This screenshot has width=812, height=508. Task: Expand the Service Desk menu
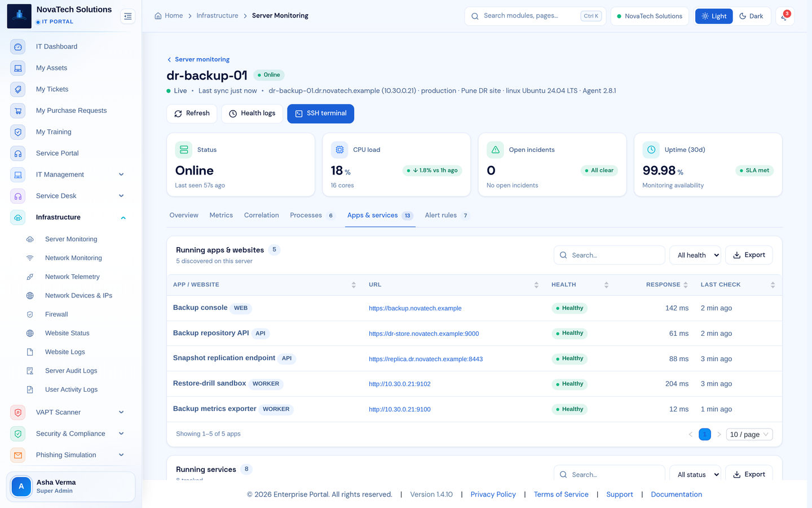(x=121, y=196)
